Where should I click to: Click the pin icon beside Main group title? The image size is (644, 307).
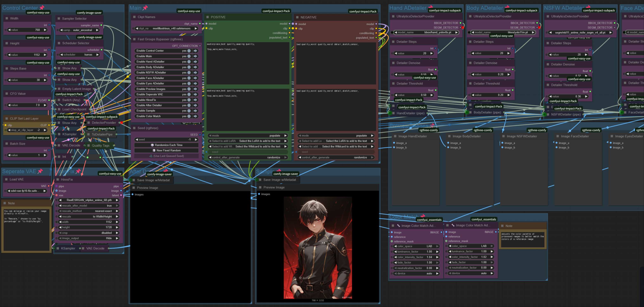pyautogui.click(x=145, y=8)
